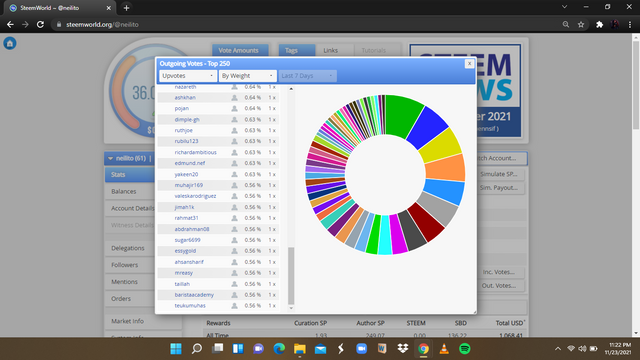Open Mentions in the sidebar
The width and height of the screenshot is (640, 360).
(130, 282)
